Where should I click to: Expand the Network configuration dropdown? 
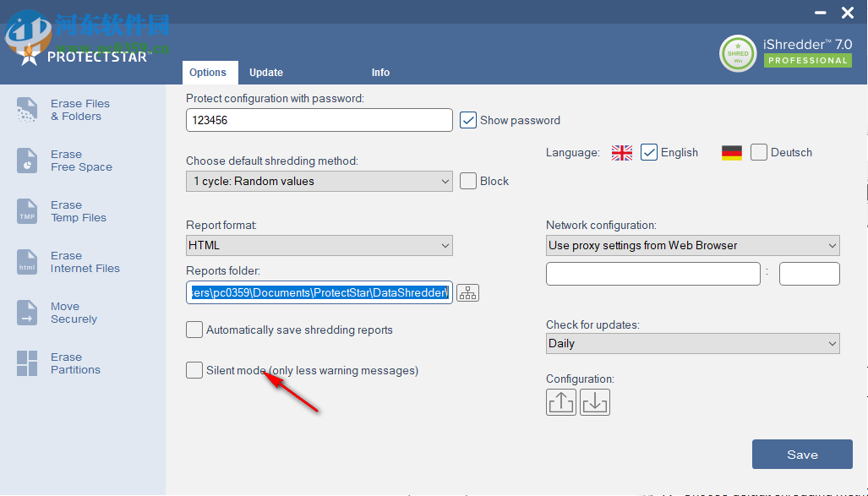coord(692,246)
